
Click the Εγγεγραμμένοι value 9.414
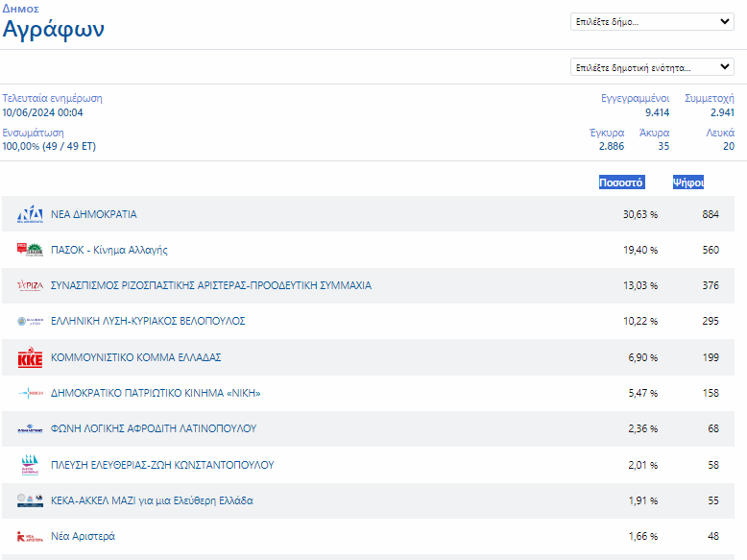(x=657, y=112)
